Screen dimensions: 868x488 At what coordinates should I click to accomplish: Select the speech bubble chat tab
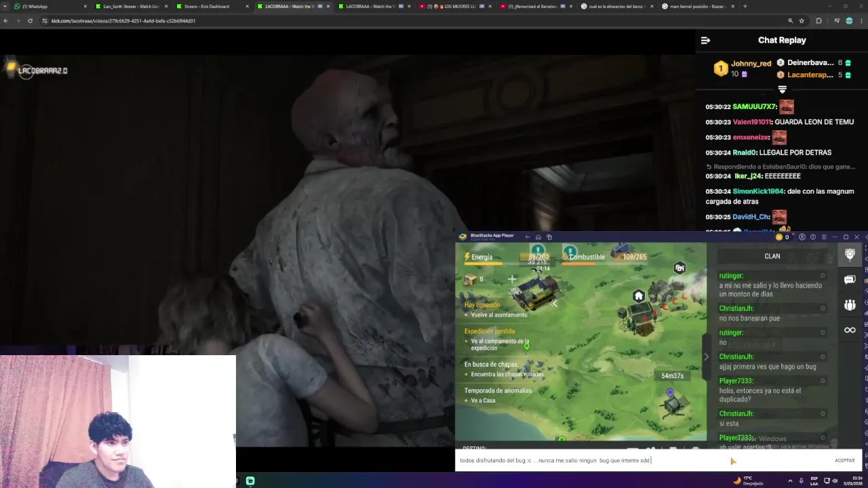pos(850,279)
